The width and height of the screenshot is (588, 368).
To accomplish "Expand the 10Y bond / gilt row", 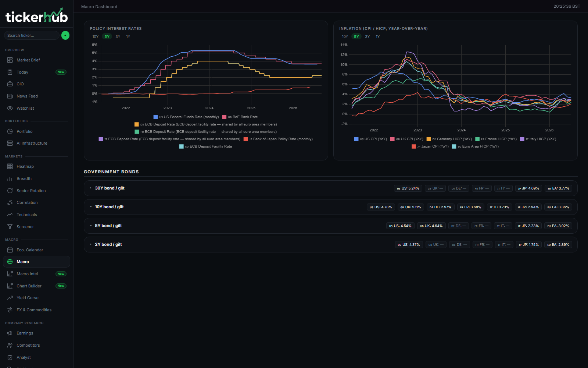I will (330, 207).
